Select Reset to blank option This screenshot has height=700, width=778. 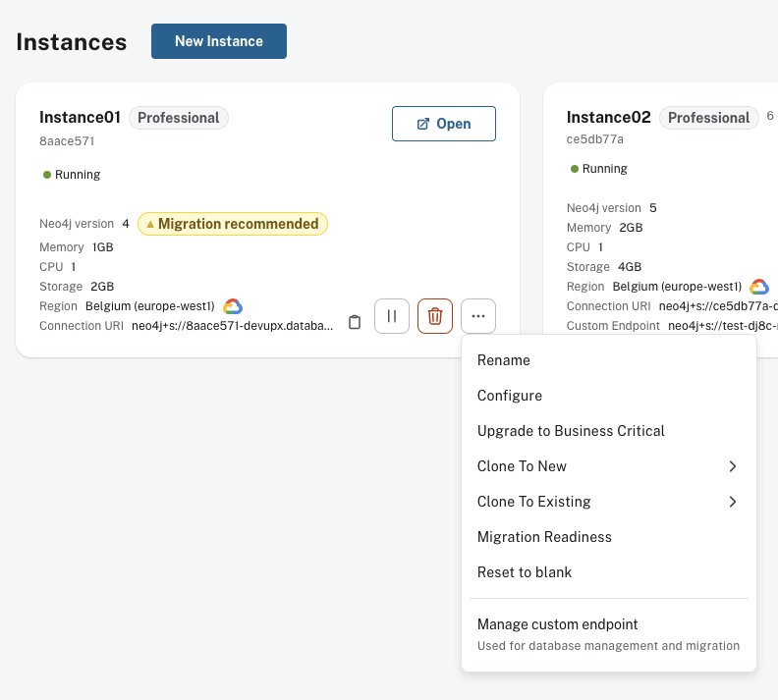point(609,572)
